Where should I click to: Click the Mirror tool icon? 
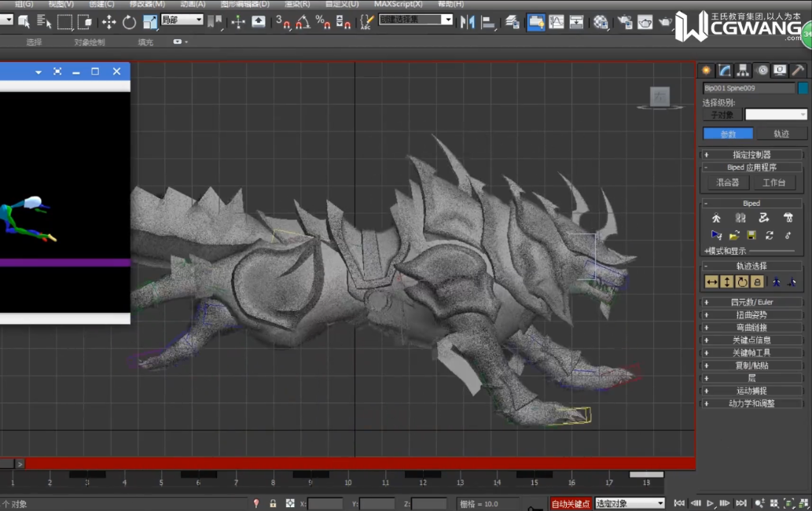pos(468,22)
